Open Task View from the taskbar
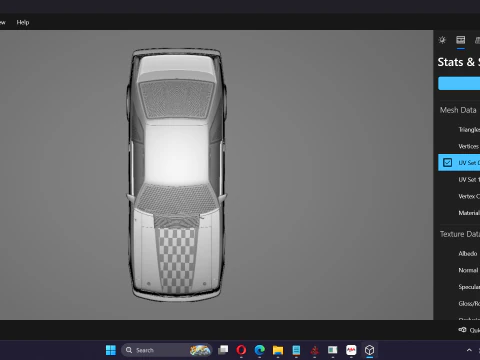The image size is (480, 360). (x=223, y=350)
